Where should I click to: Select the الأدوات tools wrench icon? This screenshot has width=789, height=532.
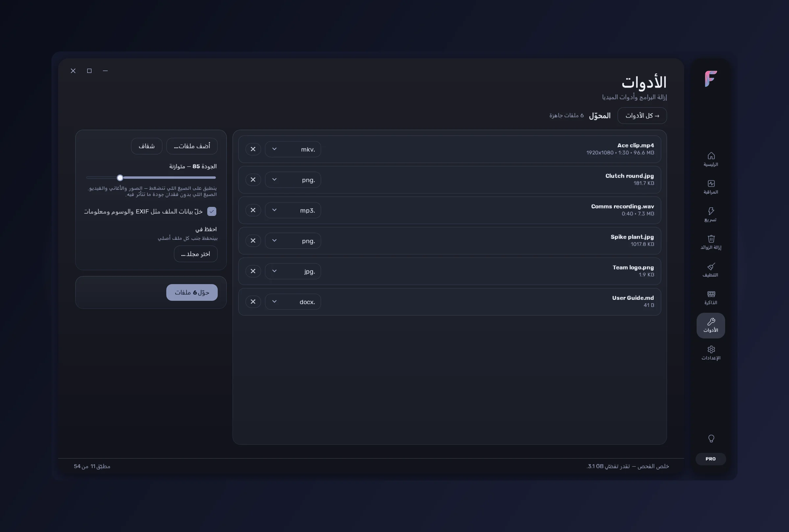[x=711, y=326]
